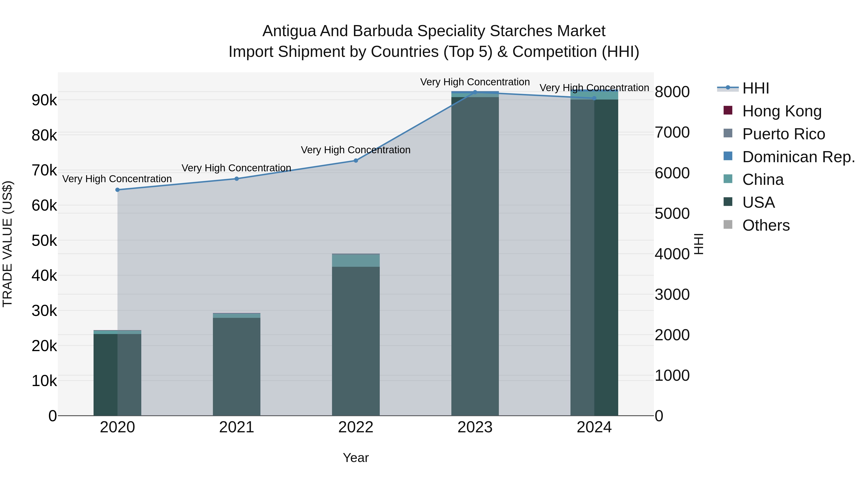Select the 2020 China bar segment
Screen dimensions: 868x488
[x=118, y=332]
